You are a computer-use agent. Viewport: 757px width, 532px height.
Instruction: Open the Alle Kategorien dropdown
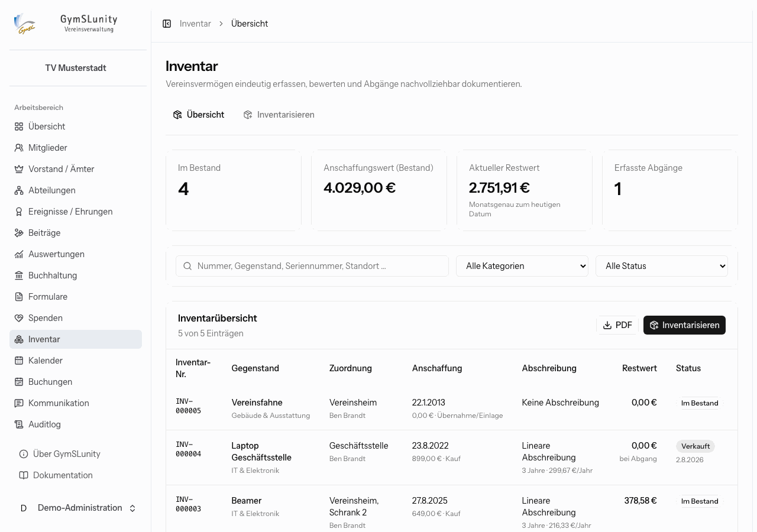coord(522,266)
